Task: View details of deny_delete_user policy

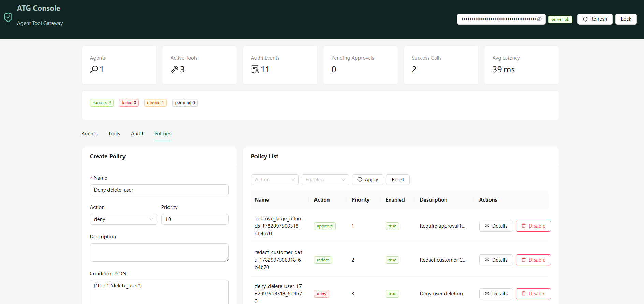Action: 496,294
